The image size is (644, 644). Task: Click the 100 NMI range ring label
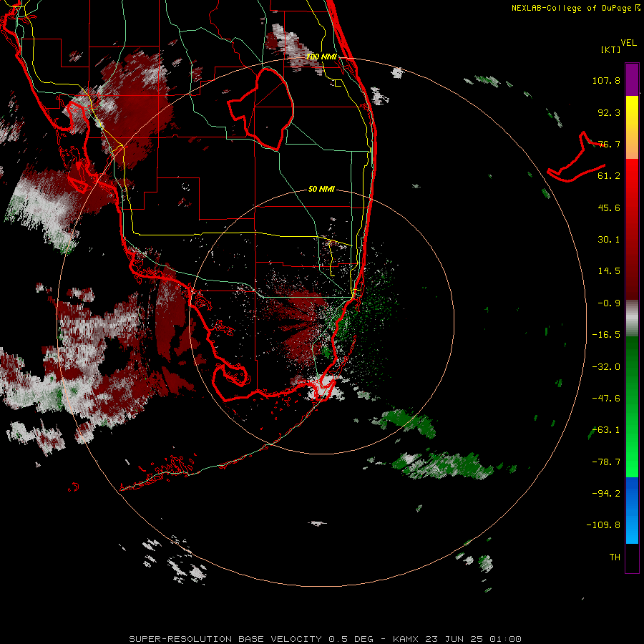[321, 57]
